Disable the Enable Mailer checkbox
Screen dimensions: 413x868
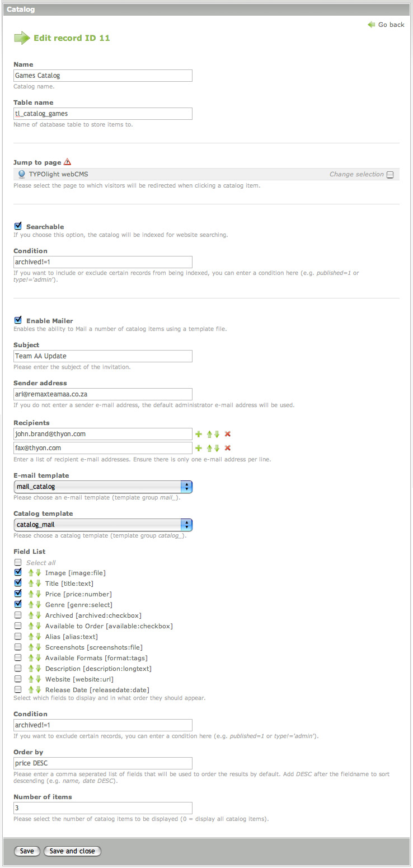point(18,320)
